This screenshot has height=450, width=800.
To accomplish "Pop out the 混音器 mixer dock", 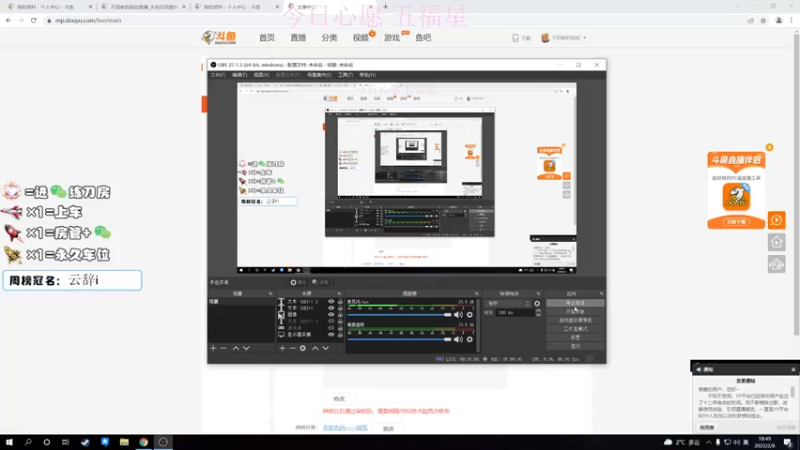I will click(477, 294).
